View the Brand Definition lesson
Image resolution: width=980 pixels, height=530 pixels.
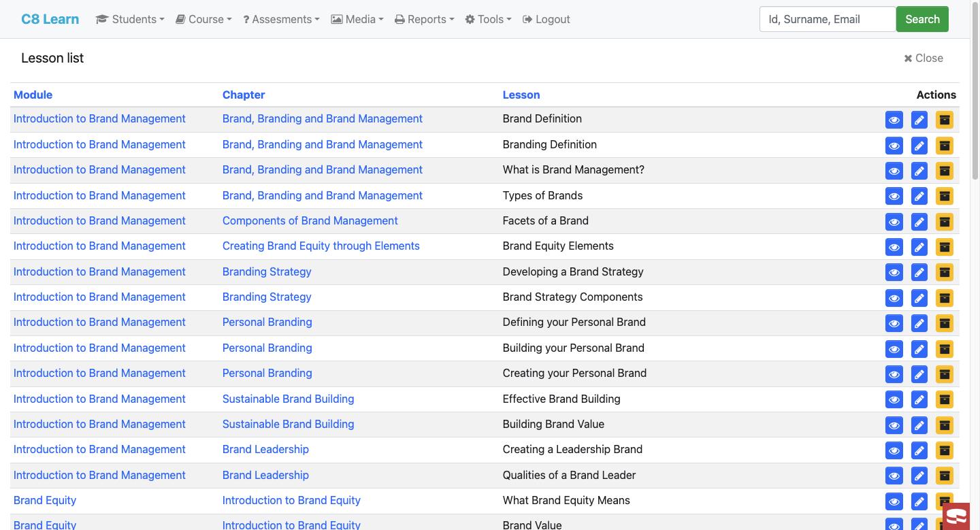pos(894,120)
